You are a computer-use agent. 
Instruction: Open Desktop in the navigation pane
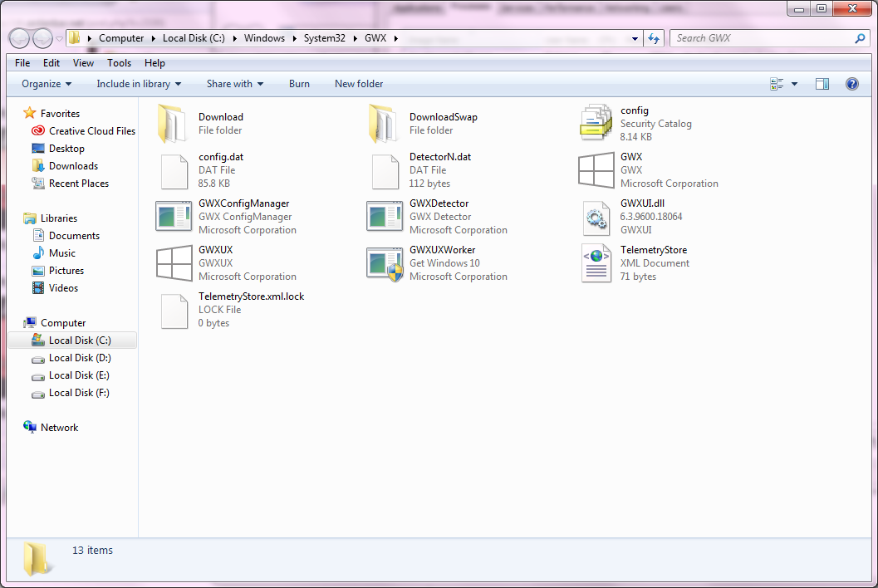(x=58, y=149)
